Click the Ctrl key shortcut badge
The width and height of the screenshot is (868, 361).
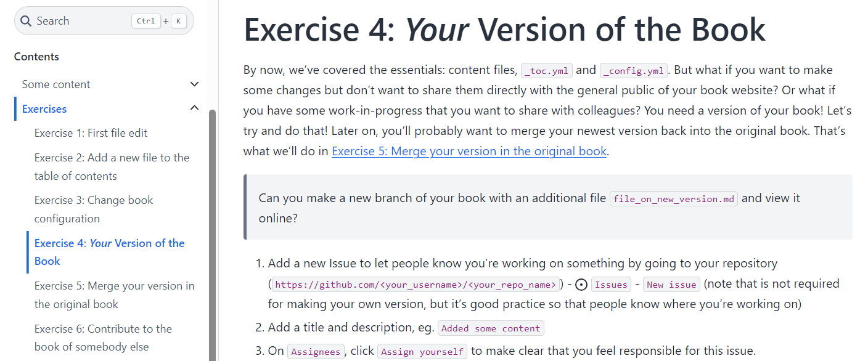click(146, 21)
